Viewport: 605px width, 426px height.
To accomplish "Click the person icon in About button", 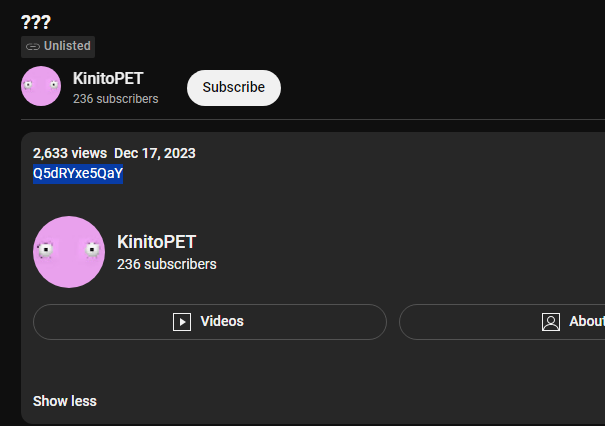I will pos(550,322).
